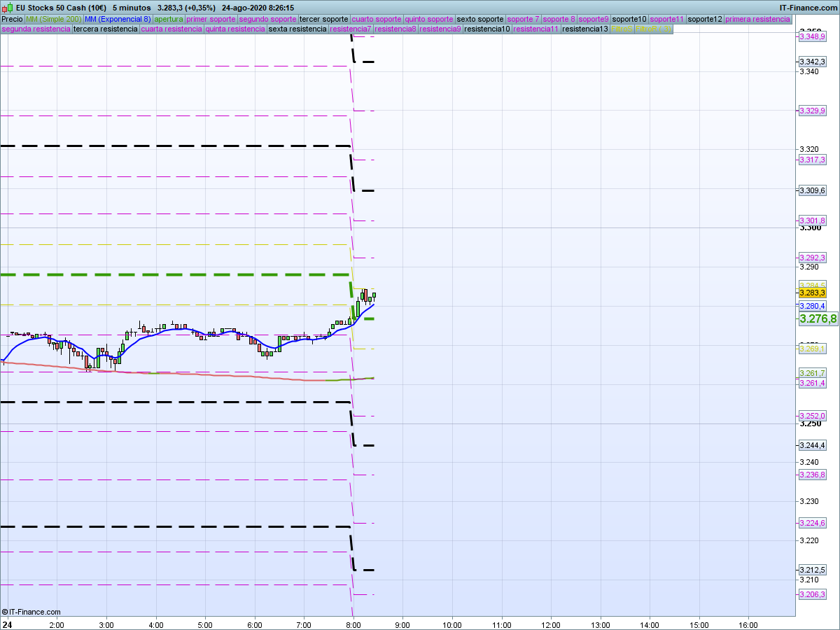Click the 8:00 marker on time axis
Viewport: 840px width, 630px height.
coord(353,624)
